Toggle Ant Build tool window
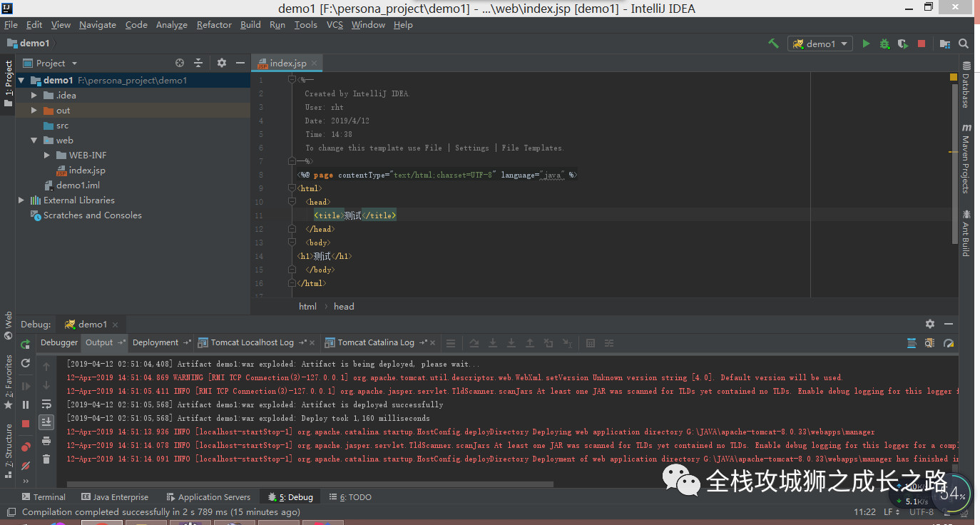The width and height of the screenshot is (980, 525). click(966, 232)
